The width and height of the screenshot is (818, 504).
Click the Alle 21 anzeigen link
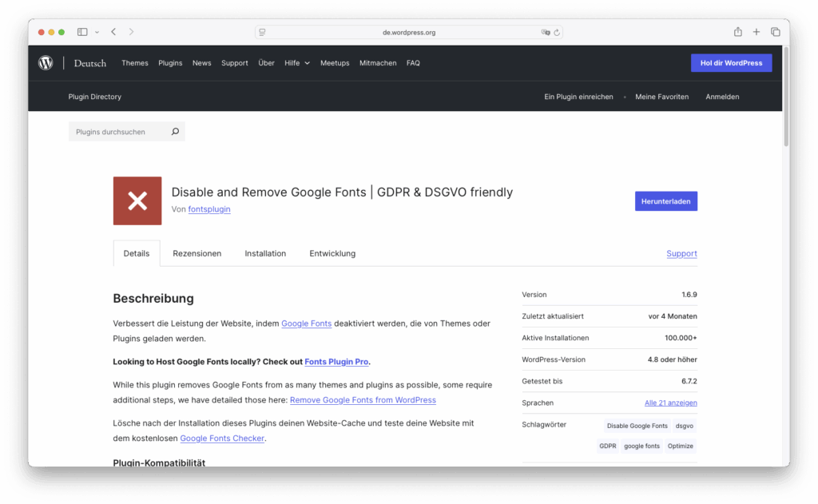671,403
